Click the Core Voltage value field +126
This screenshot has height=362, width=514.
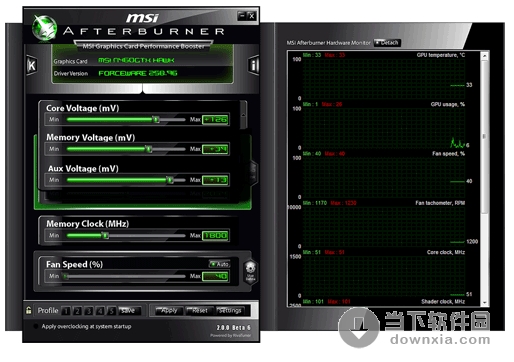215,119
